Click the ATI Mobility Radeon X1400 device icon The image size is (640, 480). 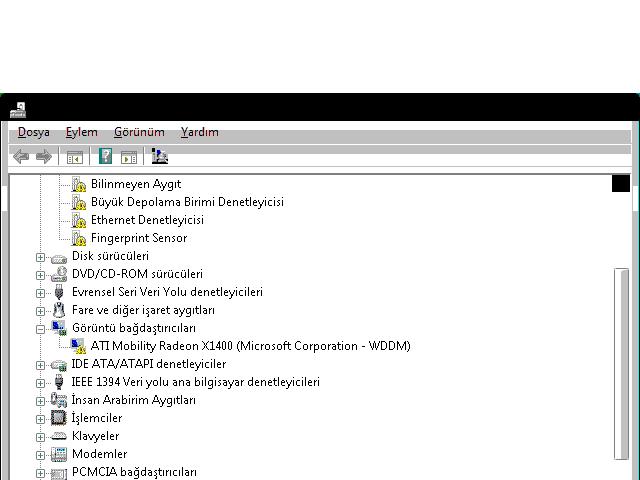point(78,346)
